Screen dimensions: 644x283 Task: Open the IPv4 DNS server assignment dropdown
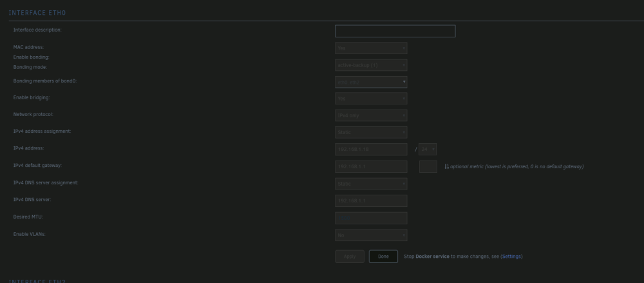(x=371, y=184)
